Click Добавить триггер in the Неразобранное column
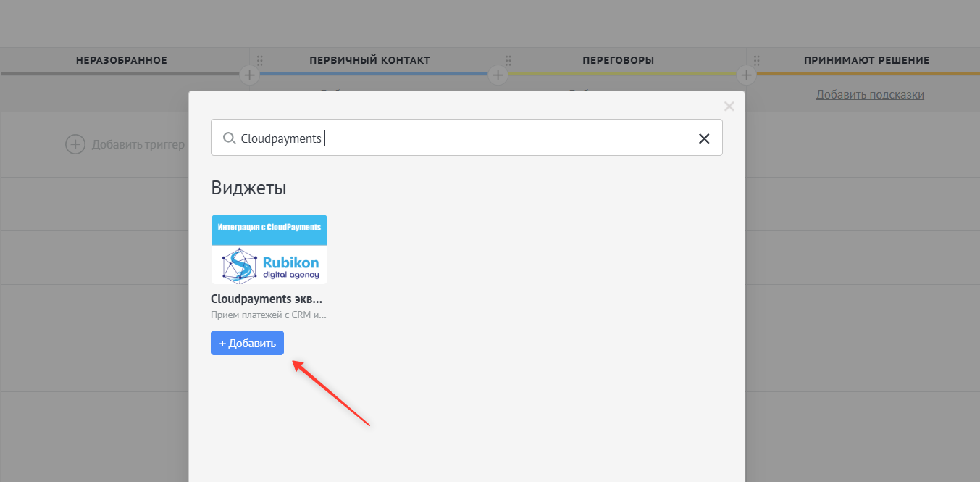This screenshot has height=482, width=980. pos(138,144)
